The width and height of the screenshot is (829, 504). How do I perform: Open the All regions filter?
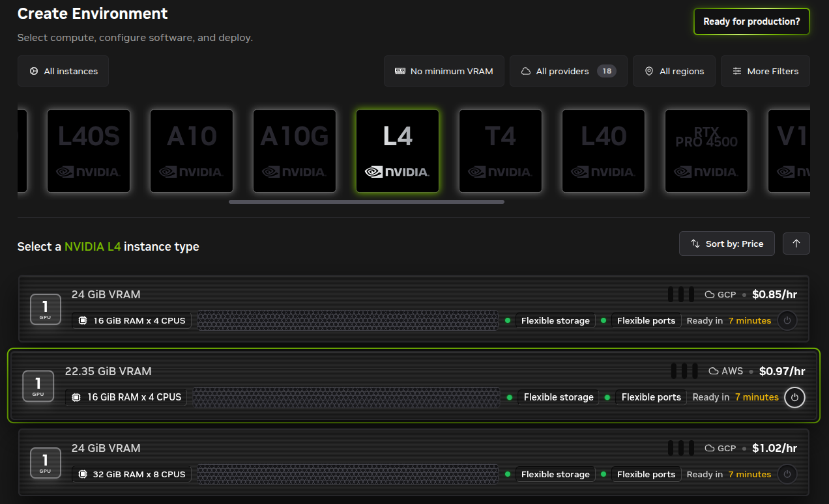pos(674,71)
